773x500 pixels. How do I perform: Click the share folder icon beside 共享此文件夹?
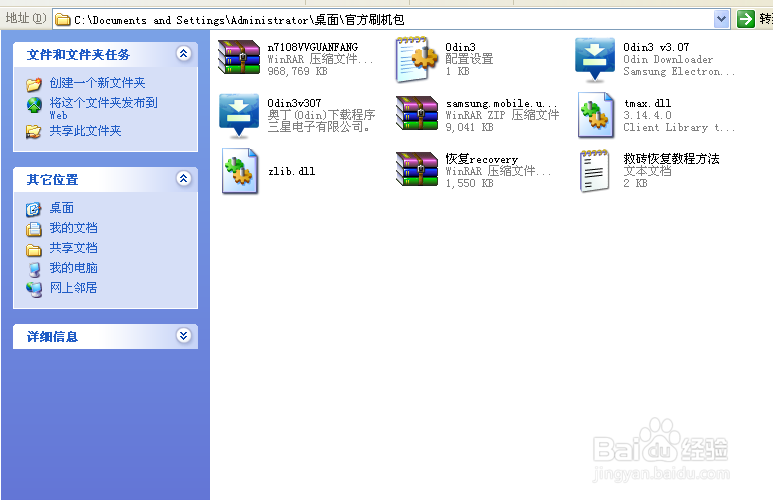click(34, 132)
